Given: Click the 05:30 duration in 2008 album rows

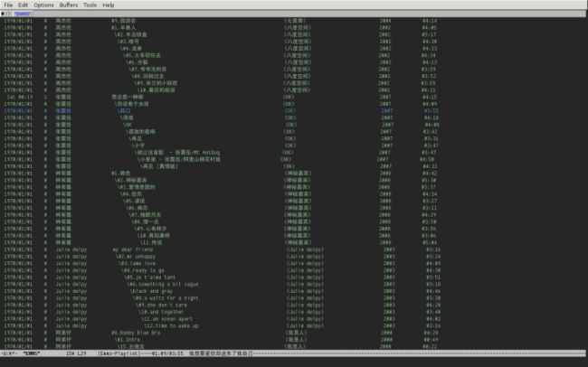Looking at the screenshot, I should click(x=429, y=180).
